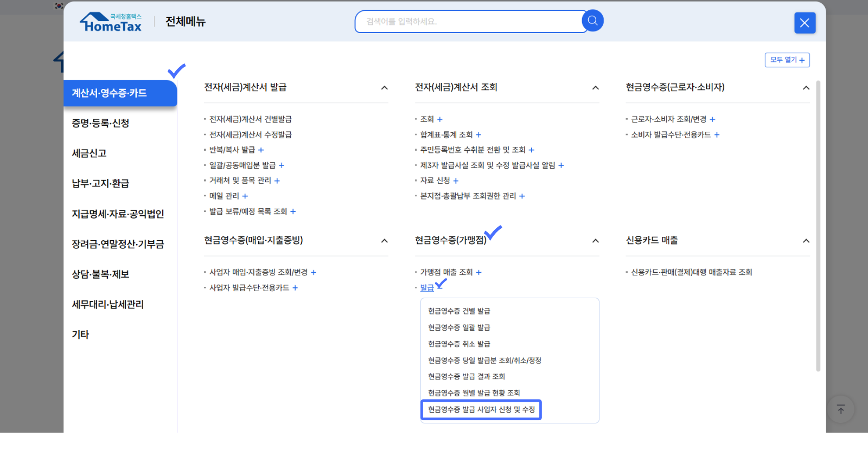This screenshot has width=868, height=450.
Task: Collapse the 현금영수증(근로자·소비자) section chevron
Action: [x=806, y=88]
